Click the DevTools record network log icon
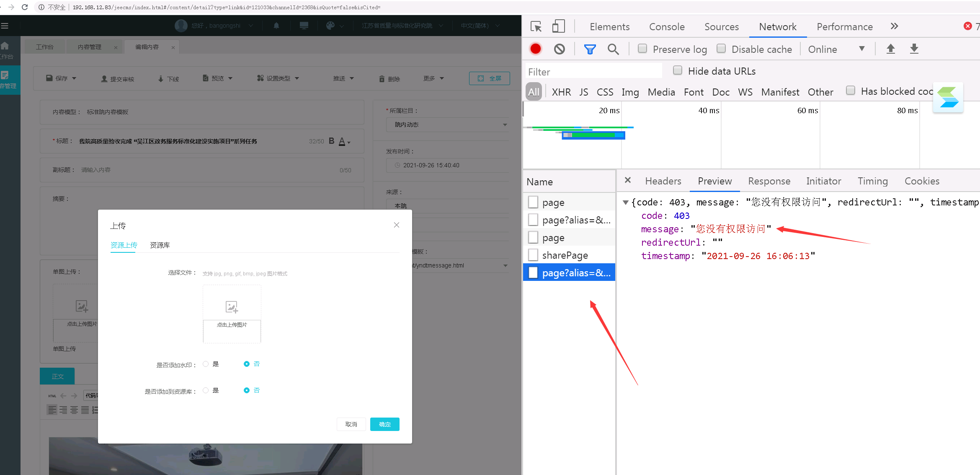This screenshot has height=475, width=980. 535,49
